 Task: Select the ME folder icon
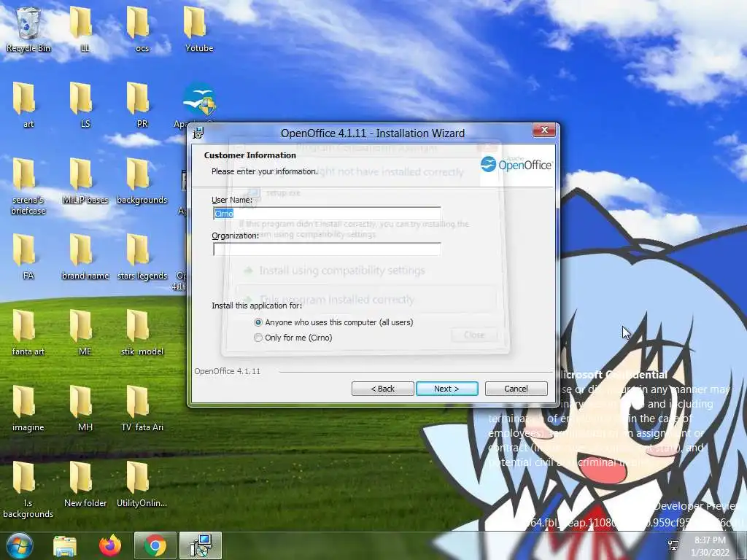click(85, 332)
